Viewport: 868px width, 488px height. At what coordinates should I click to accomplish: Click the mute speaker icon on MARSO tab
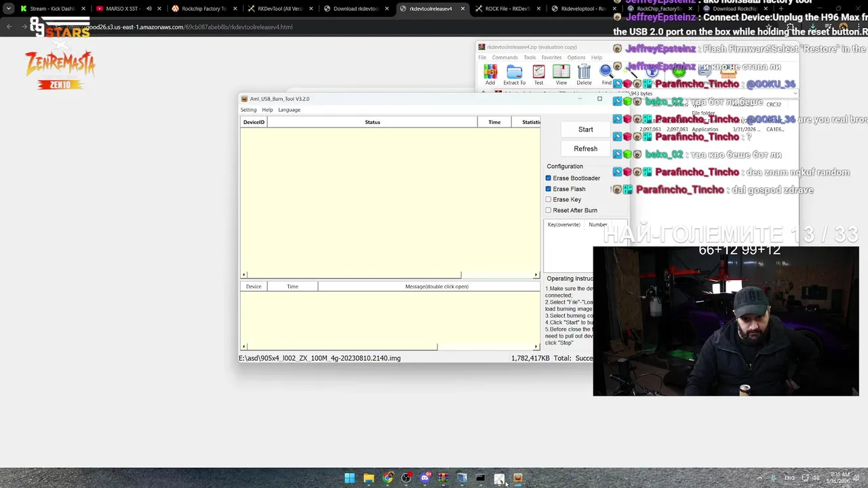click(149, 9)
